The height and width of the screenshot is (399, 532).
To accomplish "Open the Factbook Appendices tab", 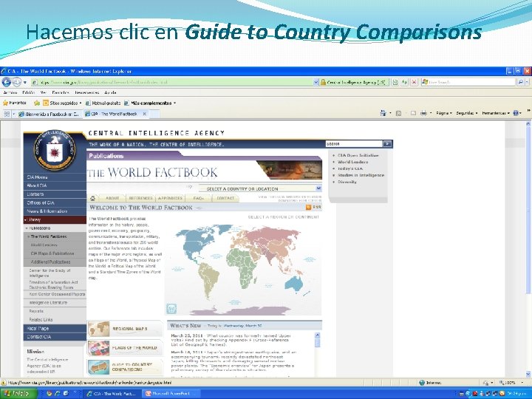I will pos(171,198).
